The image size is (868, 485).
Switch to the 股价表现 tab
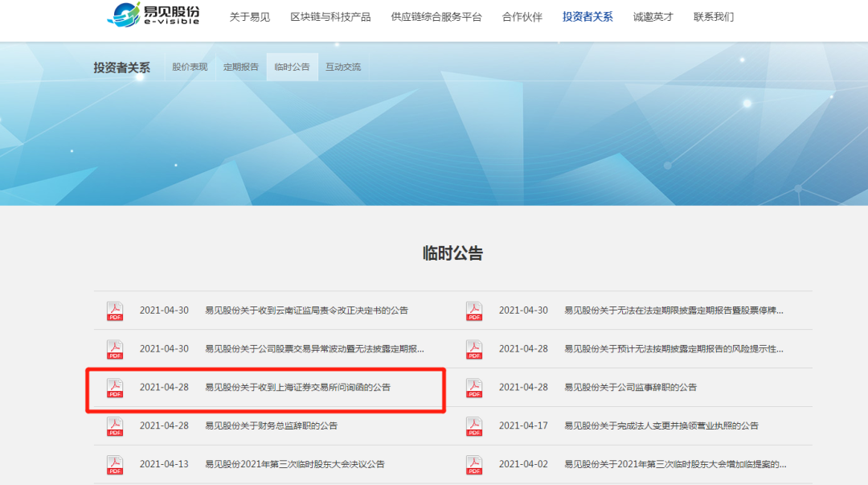click(x=190, y=67)
